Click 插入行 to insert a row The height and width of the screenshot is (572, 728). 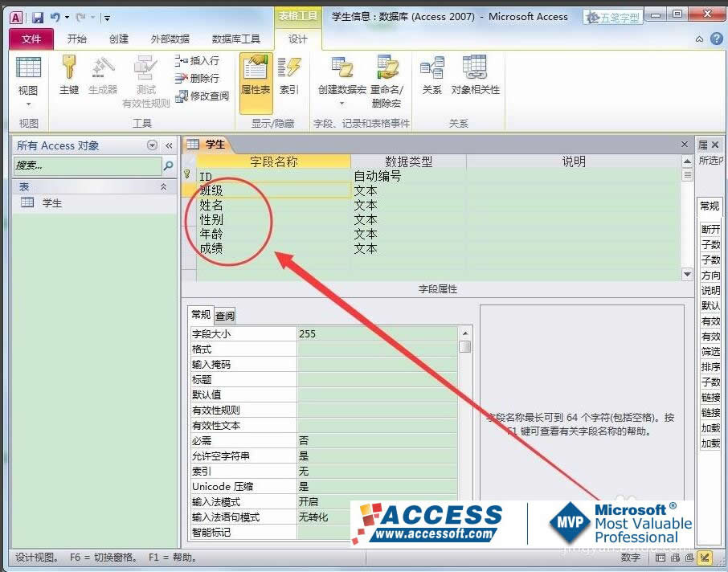tap(197, 60)
